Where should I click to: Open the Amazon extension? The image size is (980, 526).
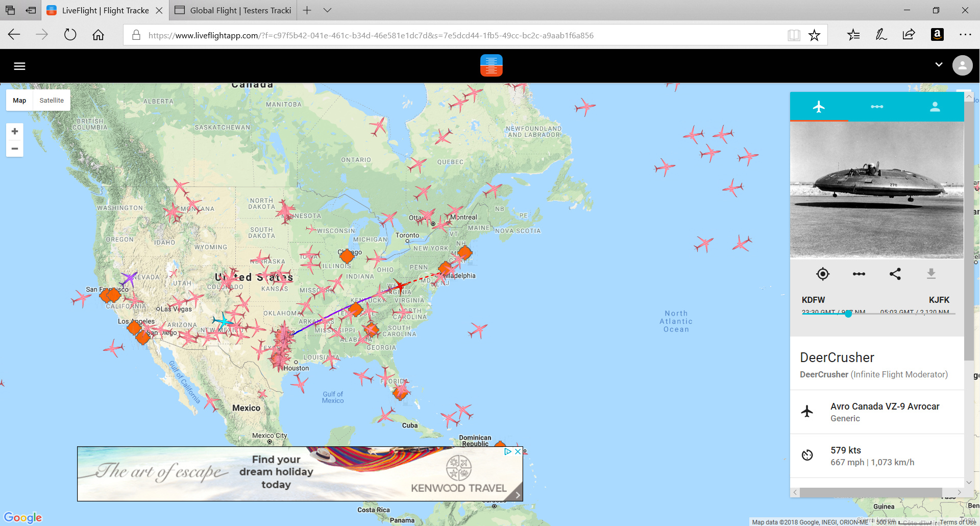click(937, 35)
